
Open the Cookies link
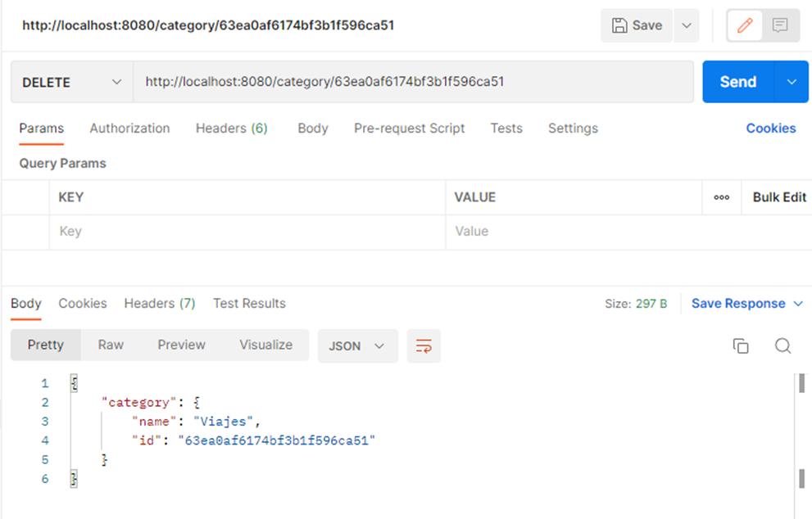pos(770,129)
